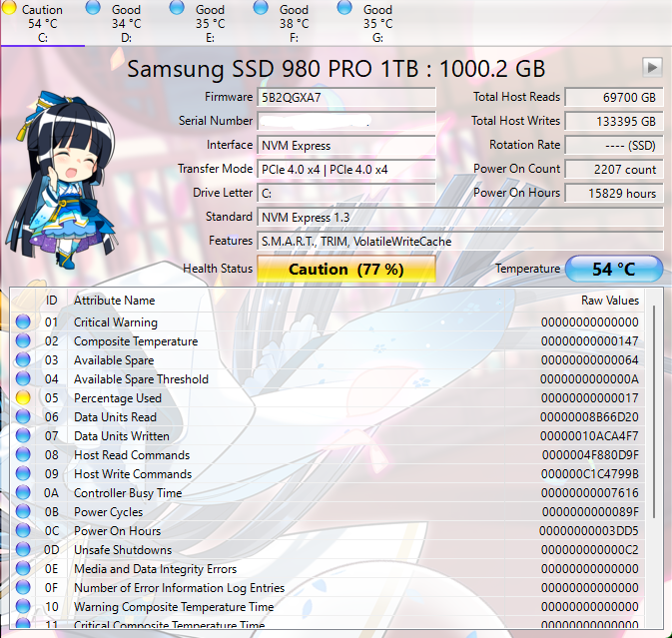
Task: Select the Critical Warning attribute name
Action: click(x=116, y=322)
